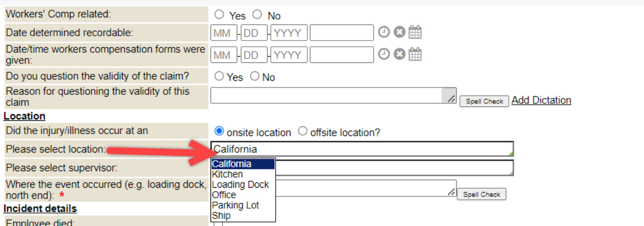The width and height of the screenshot is (644, 226).
Task: Open calendar for Date determined recordable
Action: (415, 32)
